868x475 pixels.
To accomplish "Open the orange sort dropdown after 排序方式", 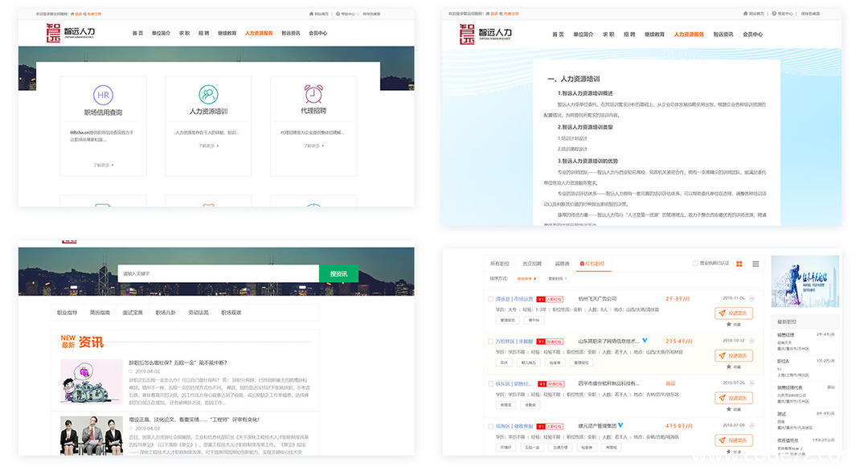I will (526, 278).
